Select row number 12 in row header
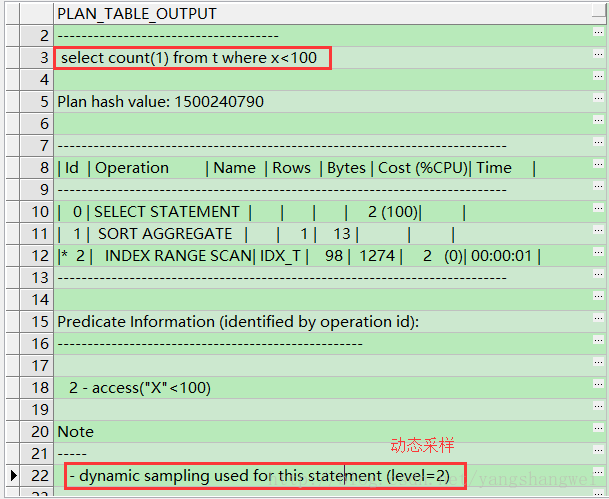 pyautogui.click(x=38, y=256)
